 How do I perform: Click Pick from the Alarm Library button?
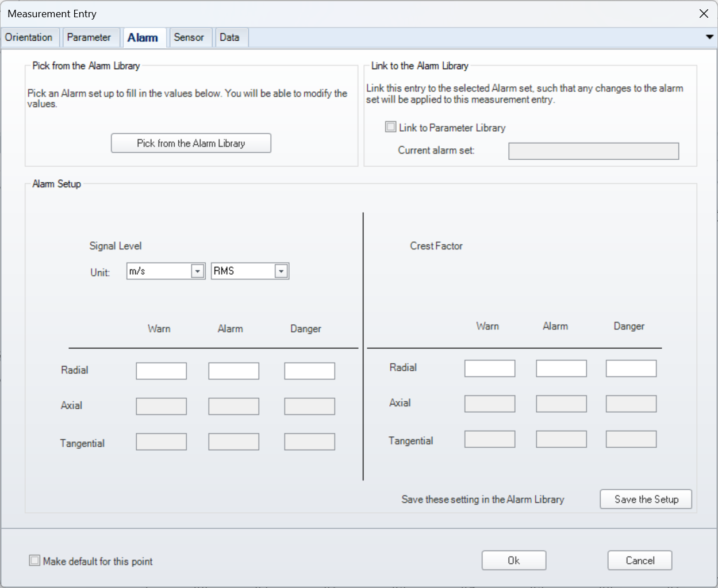click(x=191, y=143)
